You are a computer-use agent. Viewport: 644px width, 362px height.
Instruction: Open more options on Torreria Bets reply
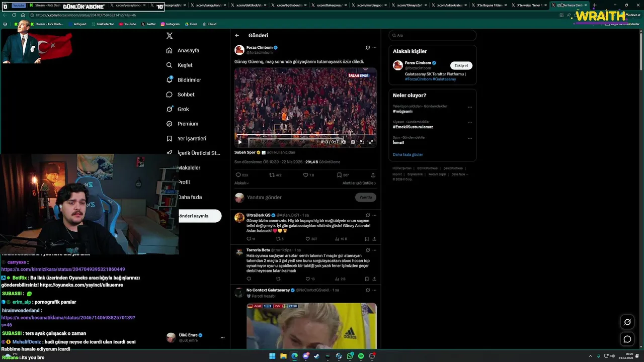pyautogui.click(x=374, y=250)
